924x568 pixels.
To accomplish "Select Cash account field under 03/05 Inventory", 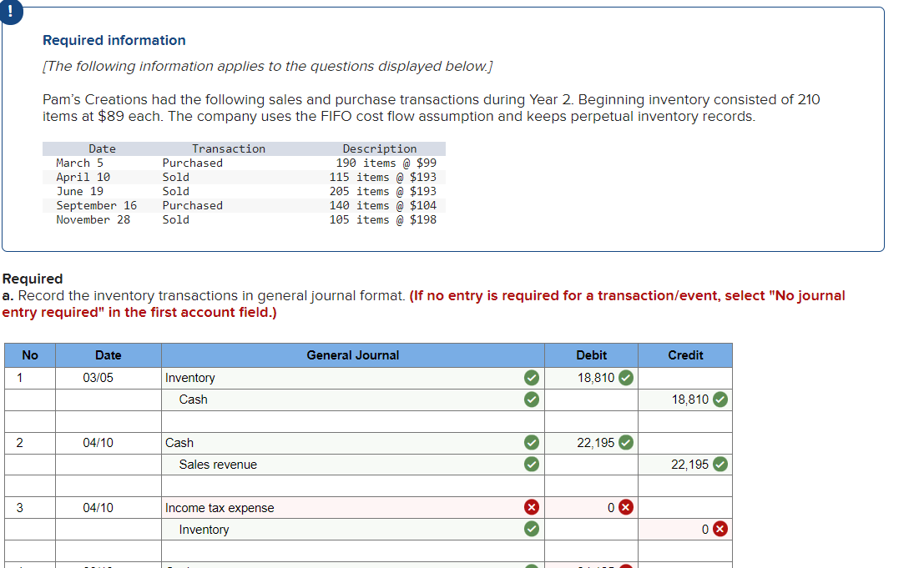I will (x=352, y=400).
